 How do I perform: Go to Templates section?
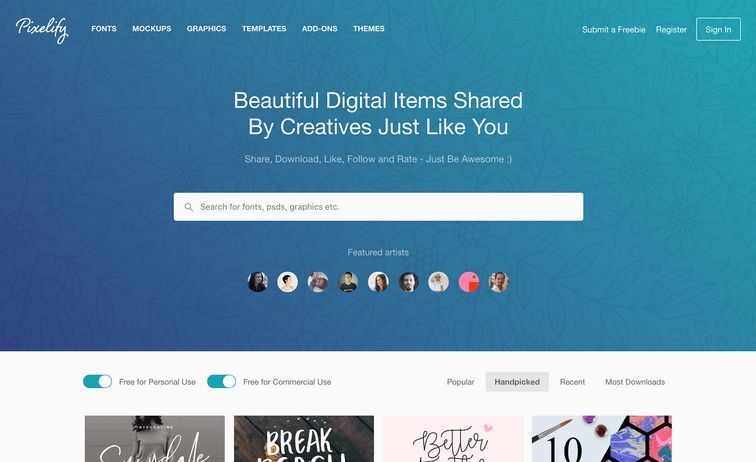point(264,29)
